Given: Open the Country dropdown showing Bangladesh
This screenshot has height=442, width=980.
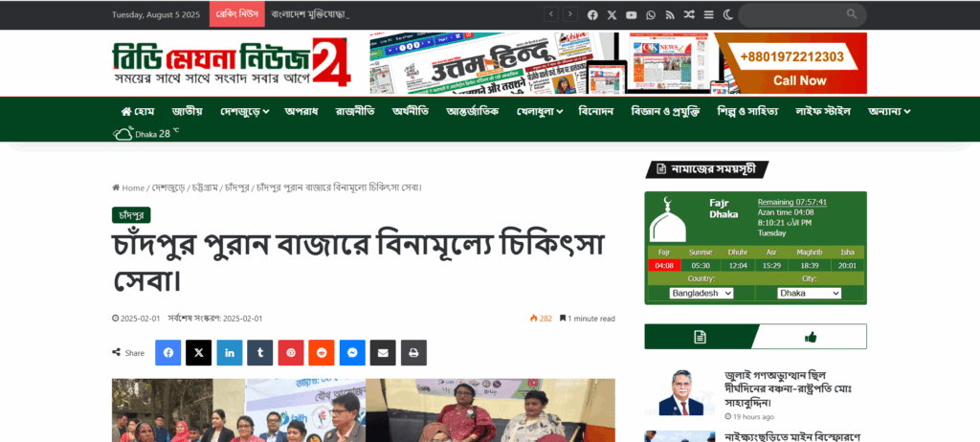Looking at the screenshot, I should click(702, 293).
